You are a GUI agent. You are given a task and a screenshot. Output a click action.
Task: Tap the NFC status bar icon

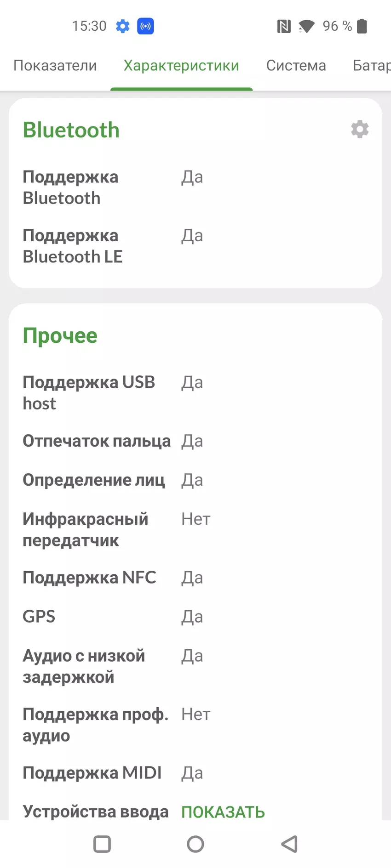click(284, 26)
